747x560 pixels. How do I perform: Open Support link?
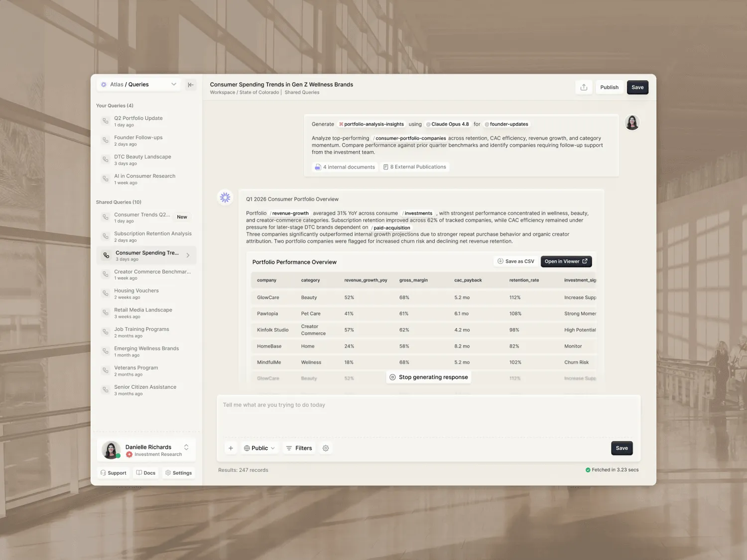click(x=113, y=473)
